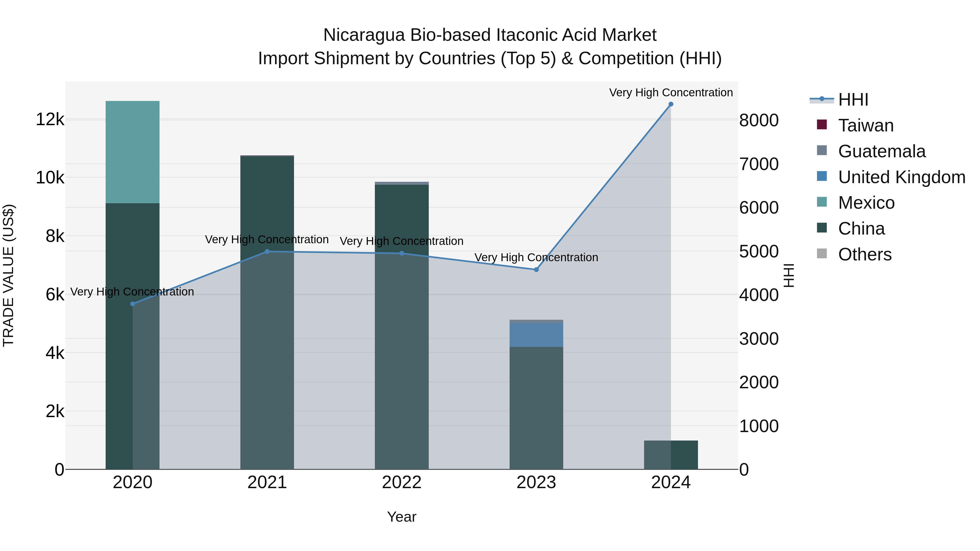Click Very High Concentration label above 2024
This screenshot has height=551, width=980.
(x=671, y=93)
